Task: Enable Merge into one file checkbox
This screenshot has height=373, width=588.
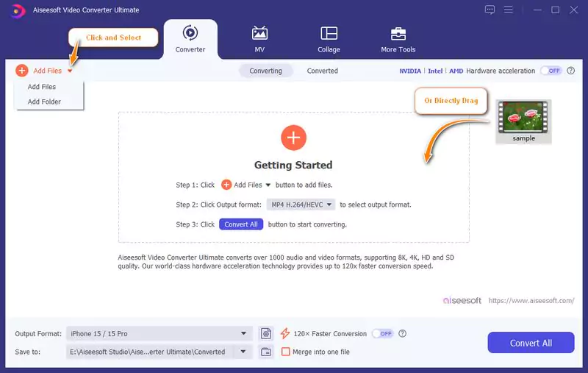Action: pos(285,352)
